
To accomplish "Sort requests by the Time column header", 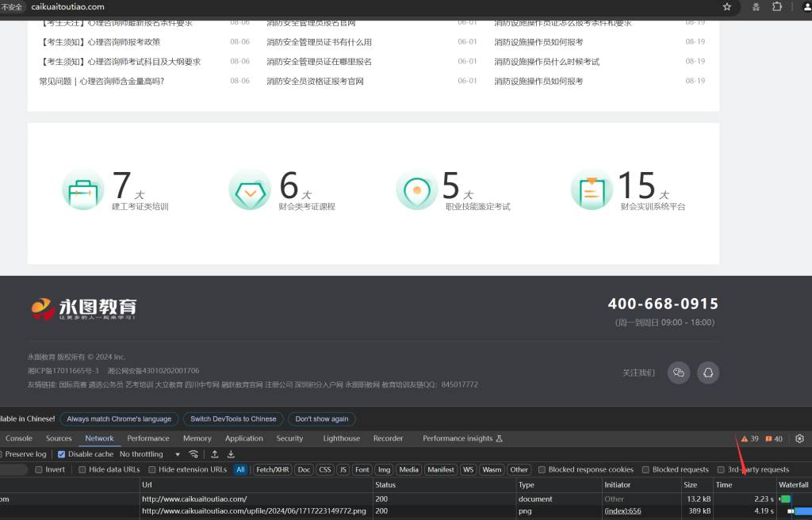I will (724, 484).
